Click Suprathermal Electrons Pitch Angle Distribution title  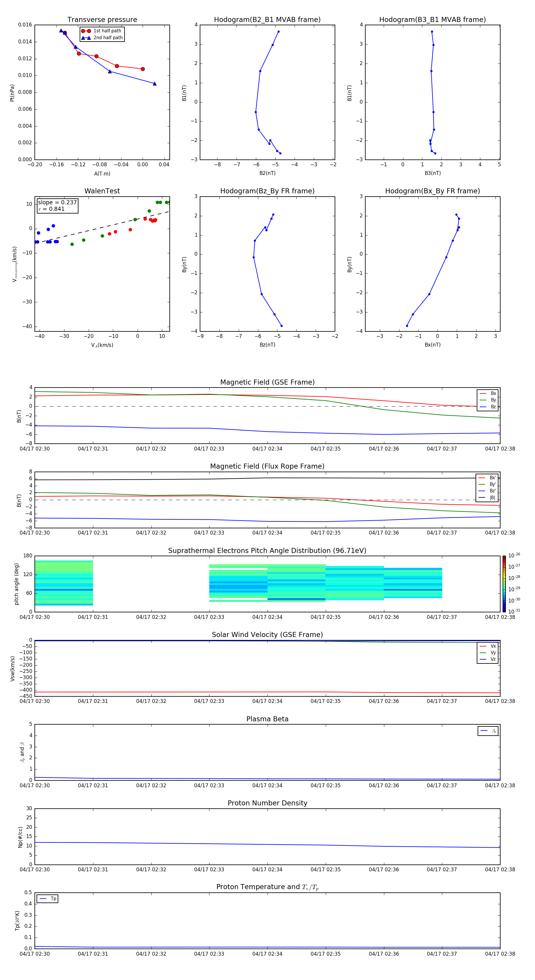tap(267, 551)
